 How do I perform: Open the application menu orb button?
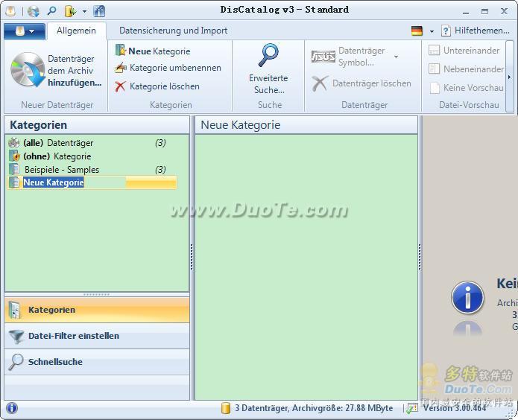24,31
